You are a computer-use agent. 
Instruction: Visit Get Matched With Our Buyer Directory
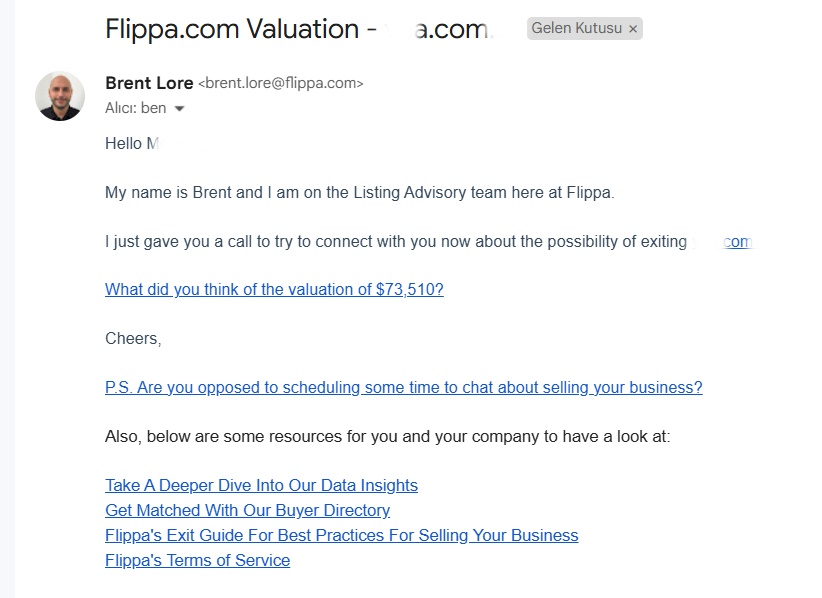tap(247, 510)
